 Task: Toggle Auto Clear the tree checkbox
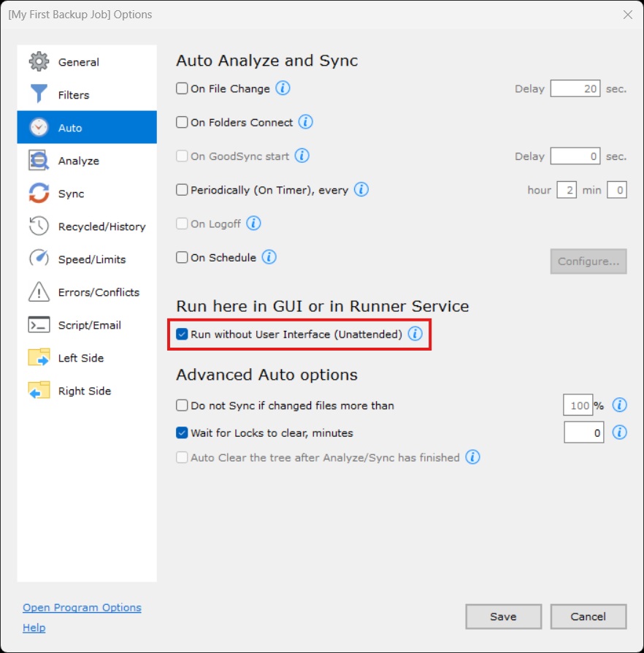182,457
